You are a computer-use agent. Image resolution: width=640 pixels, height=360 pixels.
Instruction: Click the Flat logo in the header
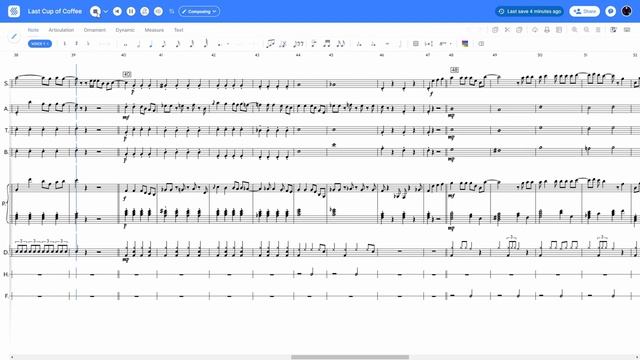[x=14, y=11]
